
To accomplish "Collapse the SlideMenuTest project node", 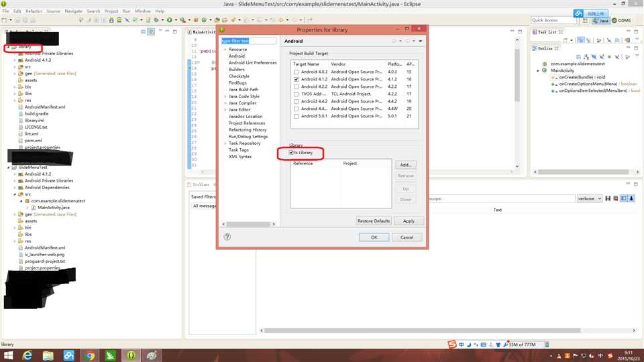I will pyautogui.click(x=9, y=168).
